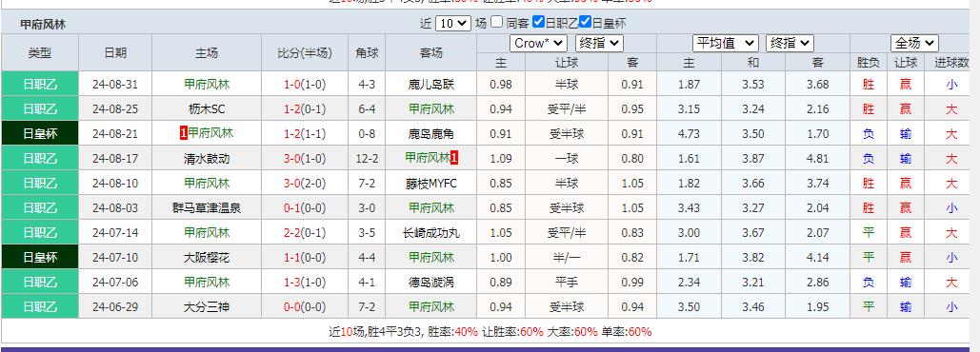Click the 胜负 column header
The image size is (980, 352).
pos(869,63)
